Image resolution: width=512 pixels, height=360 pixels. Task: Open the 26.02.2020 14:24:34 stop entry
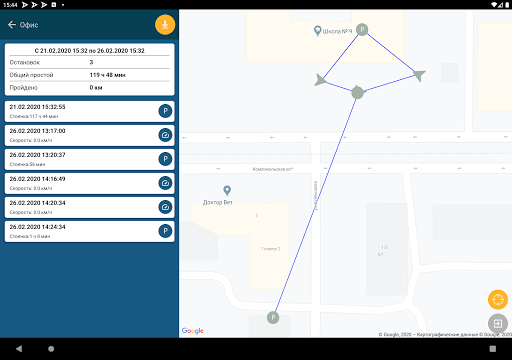tap(89, 231)
